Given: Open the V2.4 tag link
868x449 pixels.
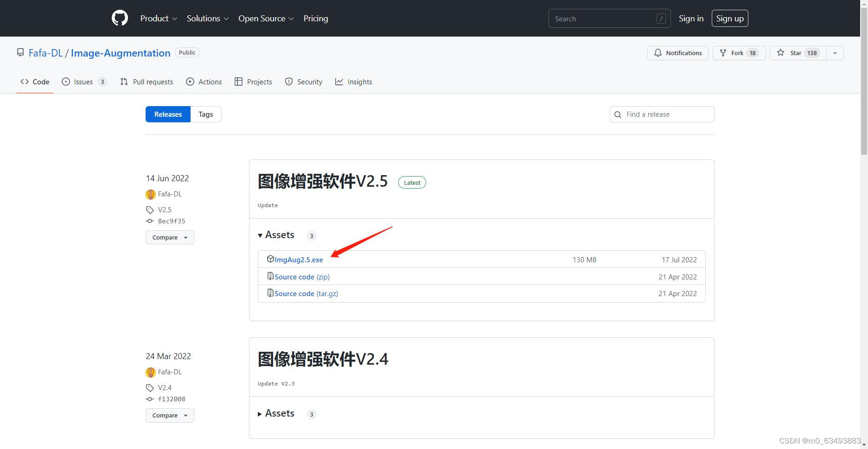Looking at the screenshot, I should (165, 387).
